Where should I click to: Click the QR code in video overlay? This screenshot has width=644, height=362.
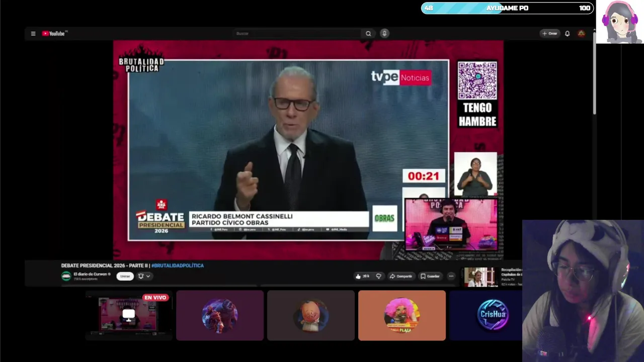click(477, 80)
